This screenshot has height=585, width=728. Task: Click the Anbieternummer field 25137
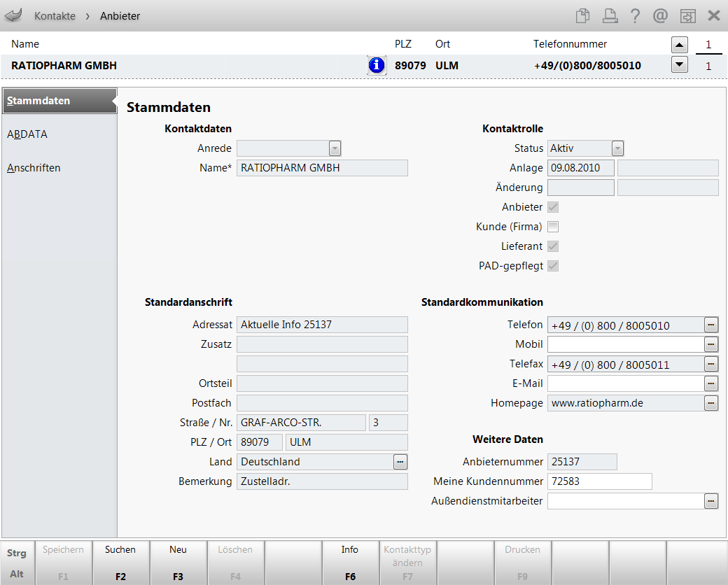pyautogui.click(x=582, y=462)
